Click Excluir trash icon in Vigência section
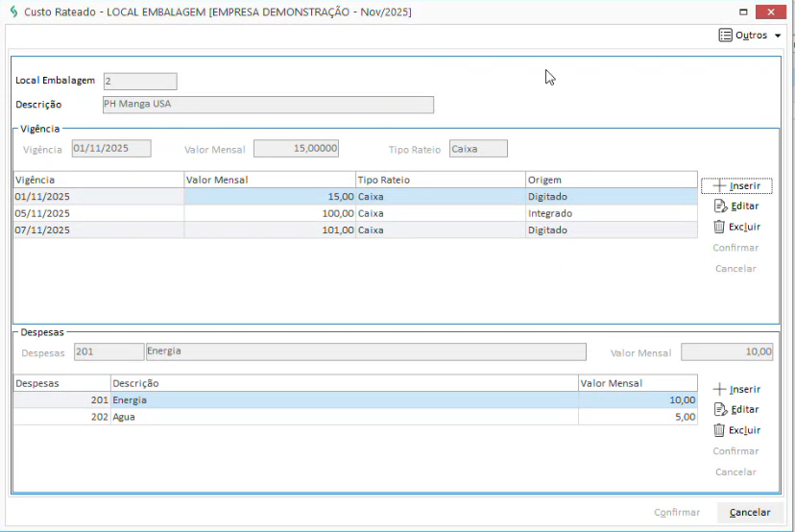The height and width of the screenshot is (532, 795). tap(719, 227)
